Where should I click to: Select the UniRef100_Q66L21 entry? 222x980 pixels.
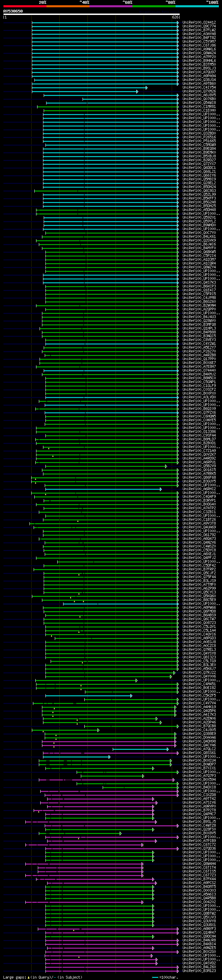pyautogui.click(x=199, y=172)
